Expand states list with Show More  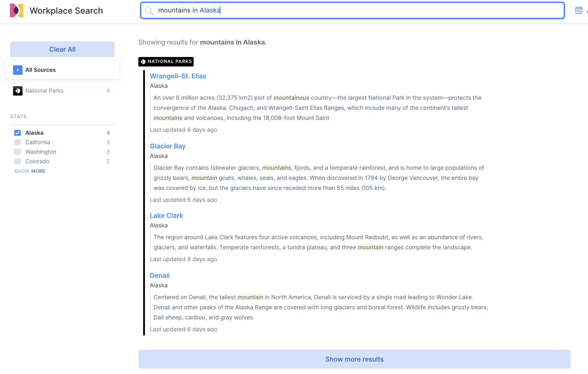tap(30, 171)
